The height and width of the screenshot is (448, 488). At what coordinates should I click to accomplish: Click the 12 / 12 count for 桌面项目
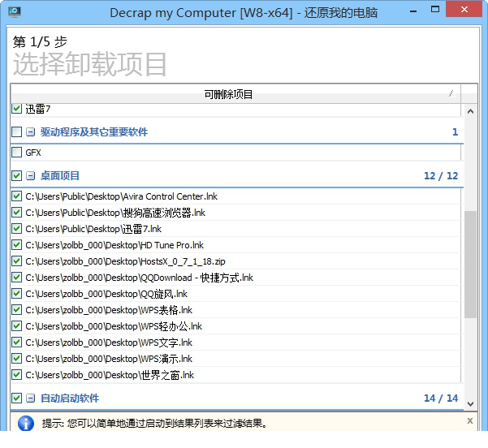[x=441, y=176]
